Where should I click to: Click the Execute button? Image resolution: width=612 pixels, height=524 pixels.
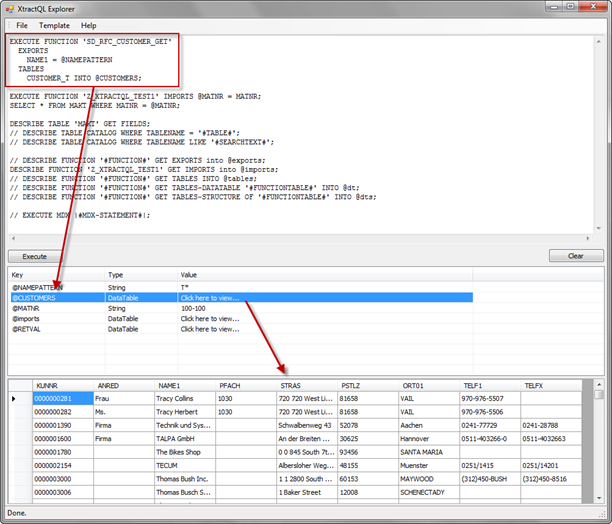(x=34, y=257)
